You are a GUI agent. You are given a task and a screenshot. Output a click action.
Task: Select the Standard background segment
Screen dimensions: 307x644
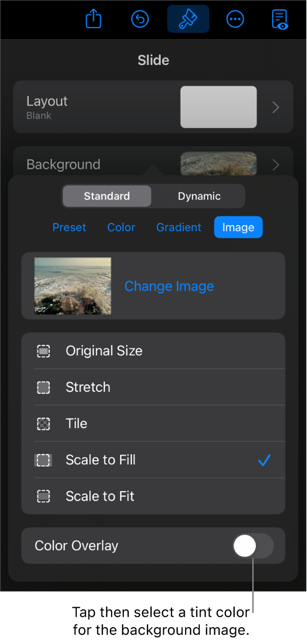click(x=107, y=196)
